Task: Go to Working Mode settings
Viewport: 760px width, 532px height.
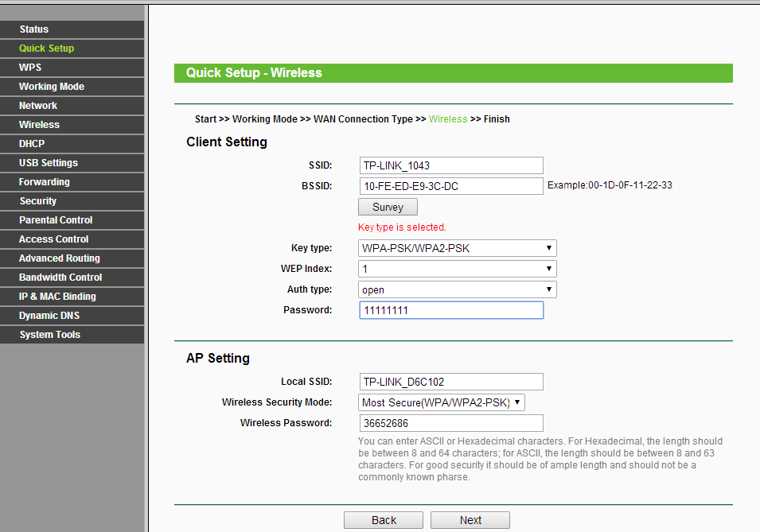Action: 72,86
